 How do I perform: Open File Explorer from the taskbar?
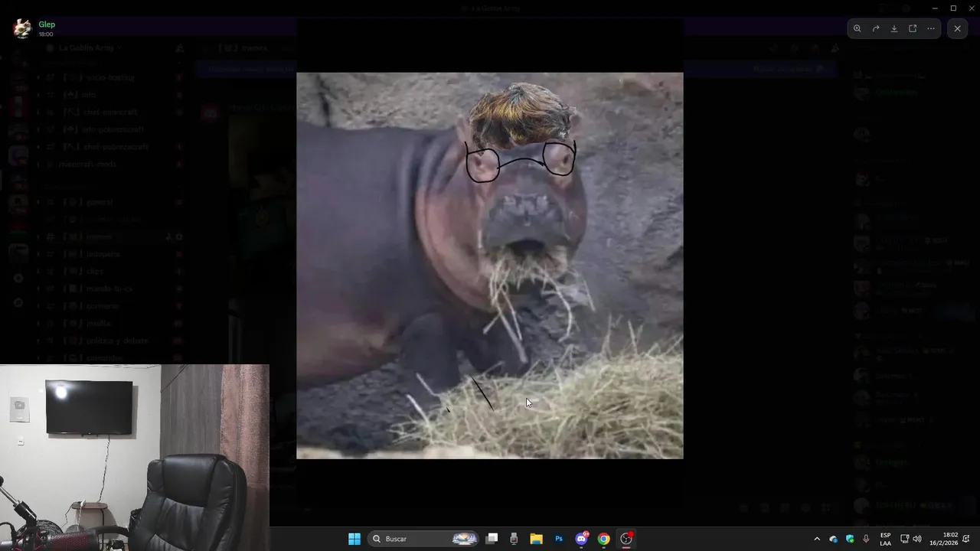click(x=536, y=539)
